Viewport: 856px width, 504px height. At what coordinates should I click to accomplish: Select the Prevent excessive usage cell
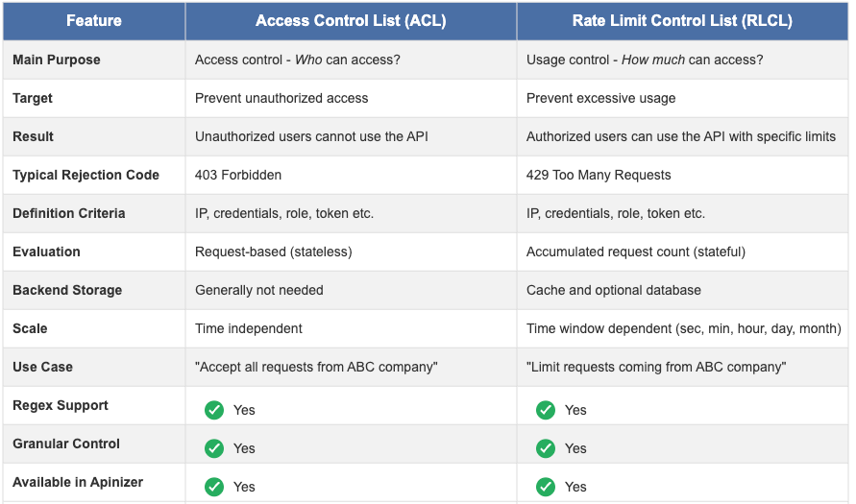pos(601,98)
